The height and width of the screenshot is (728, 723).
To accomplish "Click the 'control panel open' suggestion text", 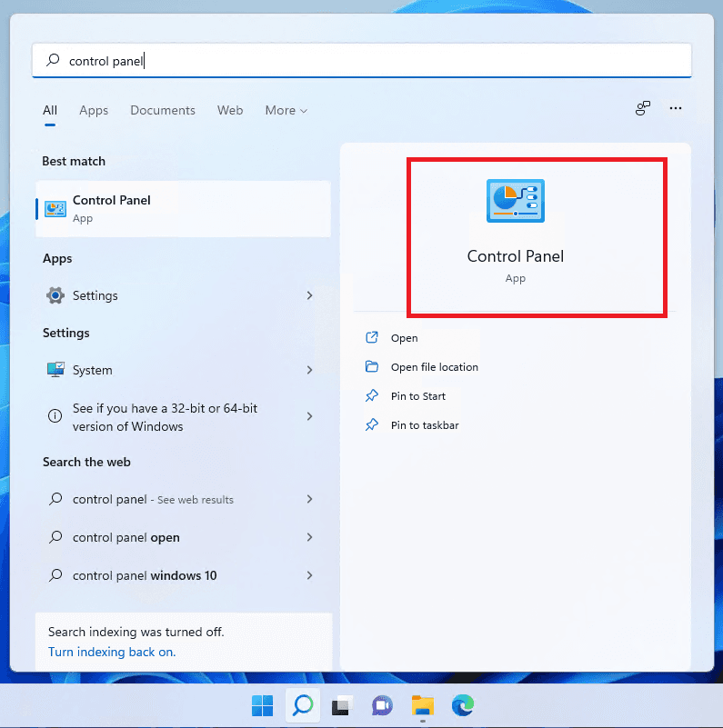I will (126, 537).
